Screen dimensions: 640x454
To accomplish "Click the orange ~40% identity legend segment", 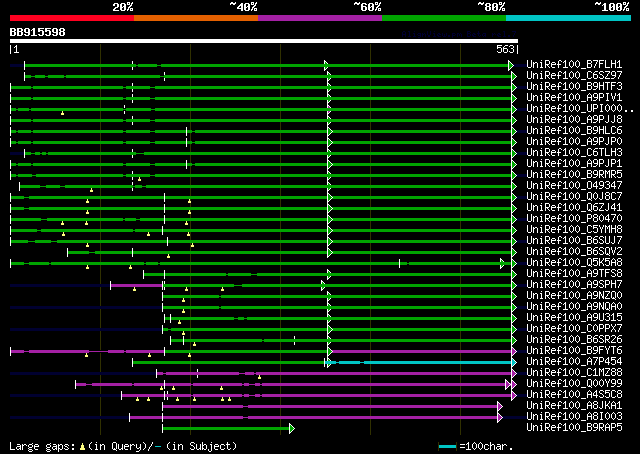I will point(196,18).
